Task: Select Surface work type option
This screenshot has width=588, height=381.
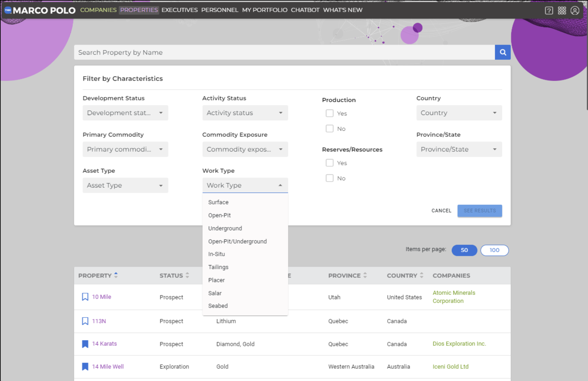Action: (x=245, y=202)
